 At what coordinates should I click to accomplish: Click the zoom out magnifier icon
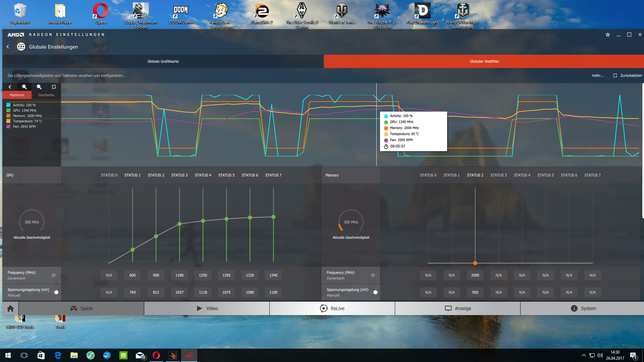pos(39,87)
